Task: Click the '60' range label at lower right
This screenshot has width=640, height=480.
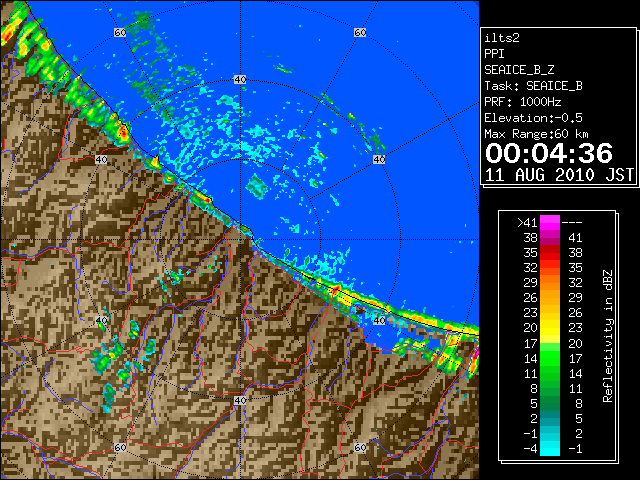Action: point(360,448)
